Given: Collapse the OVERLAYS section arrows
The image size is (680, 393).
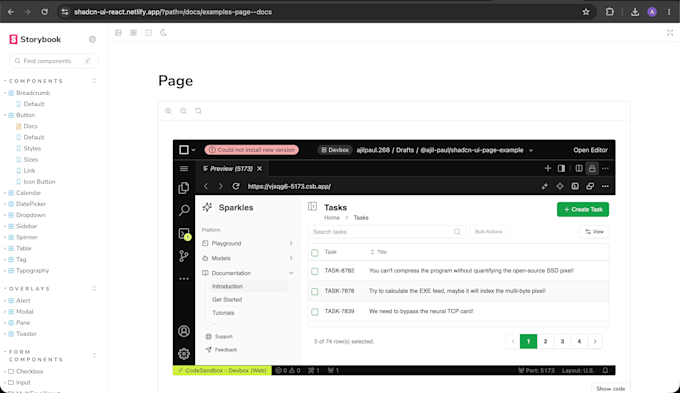Looking at the screenshot, I should (94, 288).
